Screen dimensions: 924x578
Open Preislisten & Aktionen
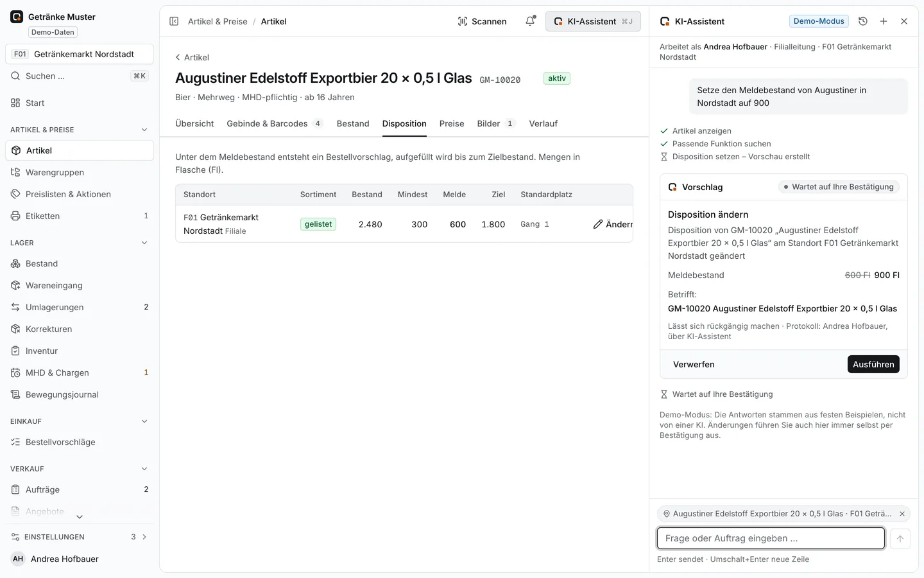80,194
